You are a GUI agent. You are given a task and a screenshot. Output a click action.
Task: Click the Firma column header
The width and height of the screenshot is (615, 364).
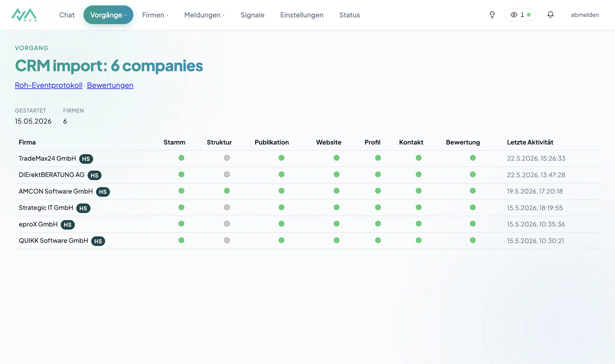coord(27,142)
